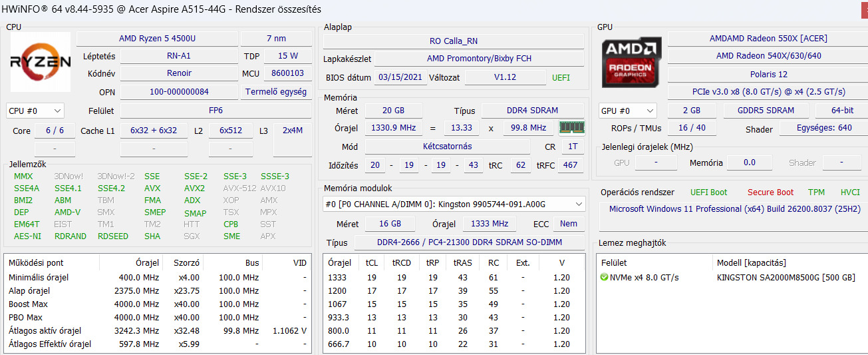Click the SSE4.2 feature flag
The height and width of the screenshot is (355, 868).
[x=111, y=188]
